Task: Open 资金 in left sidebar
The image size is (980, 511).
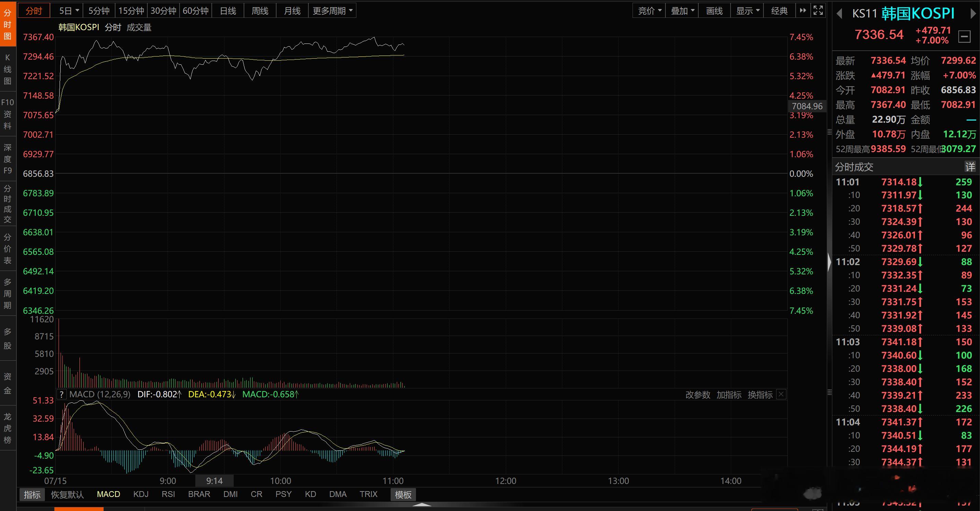Action: coord(8,383)
